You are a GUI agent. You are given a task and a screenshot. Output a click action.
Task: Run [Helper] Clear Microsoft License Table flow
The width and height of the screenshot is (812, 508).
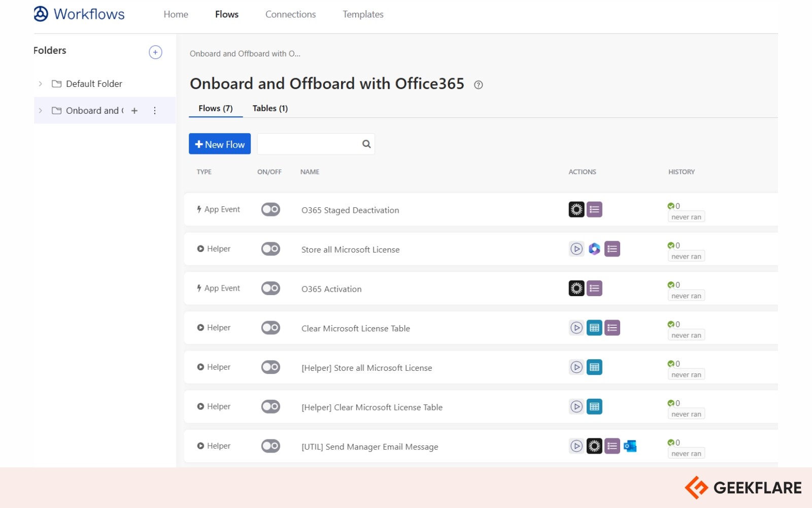577,406
